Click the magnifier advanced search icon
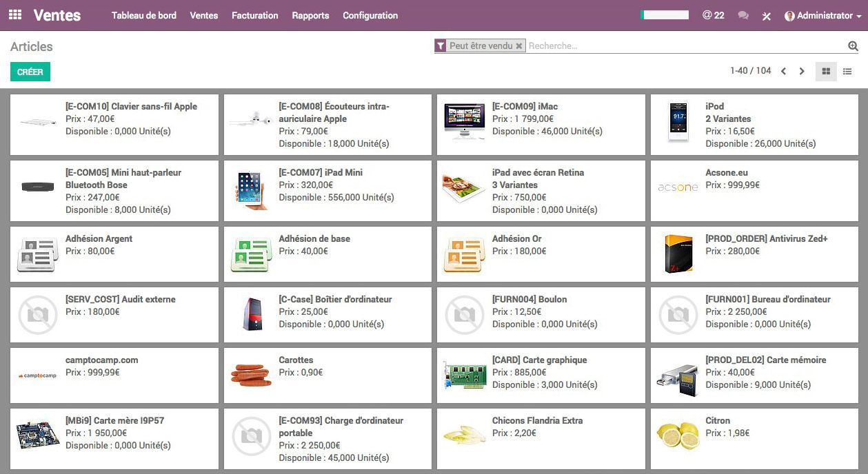 pos(853,46)
